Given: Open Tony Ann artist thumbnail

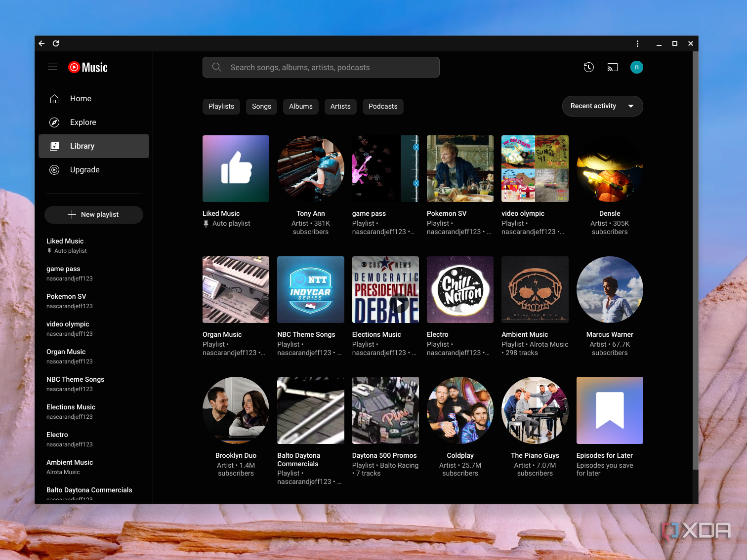Looking at the screenshot, I should click(x=311, y=168).
